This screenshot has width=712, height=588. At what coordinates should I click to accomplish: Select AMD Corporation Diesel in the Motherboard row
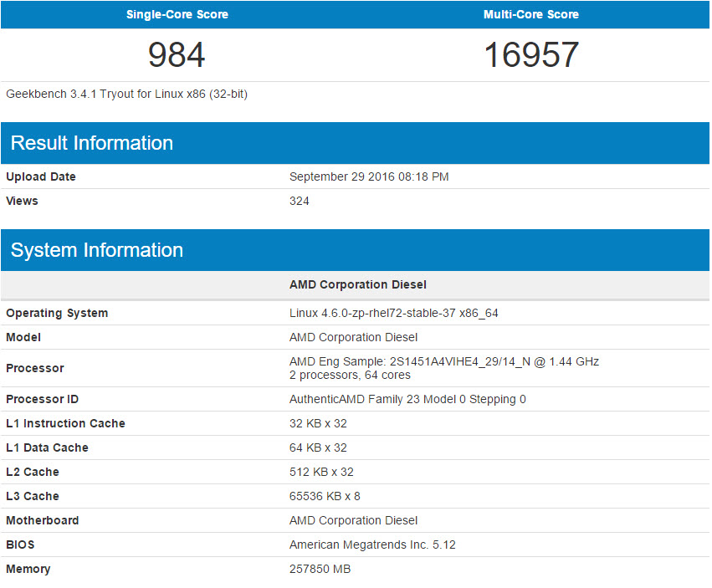(x=353, y=520)
